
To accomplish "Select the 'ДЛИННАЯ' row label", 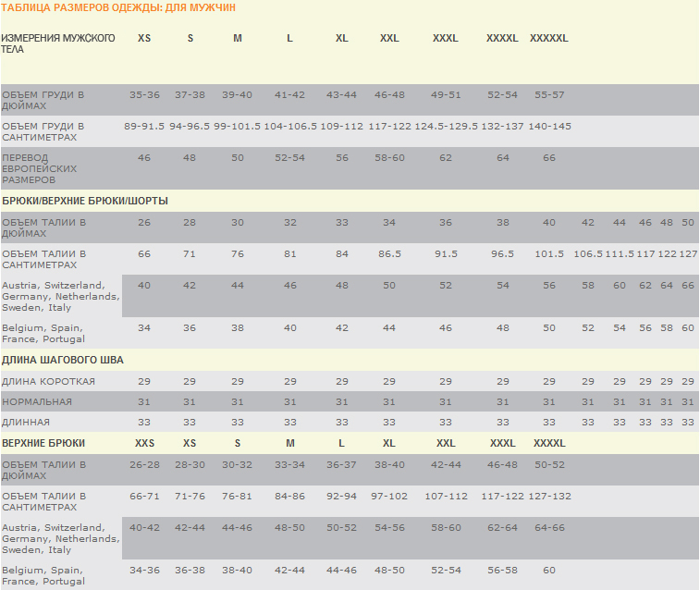I will 26,423.
